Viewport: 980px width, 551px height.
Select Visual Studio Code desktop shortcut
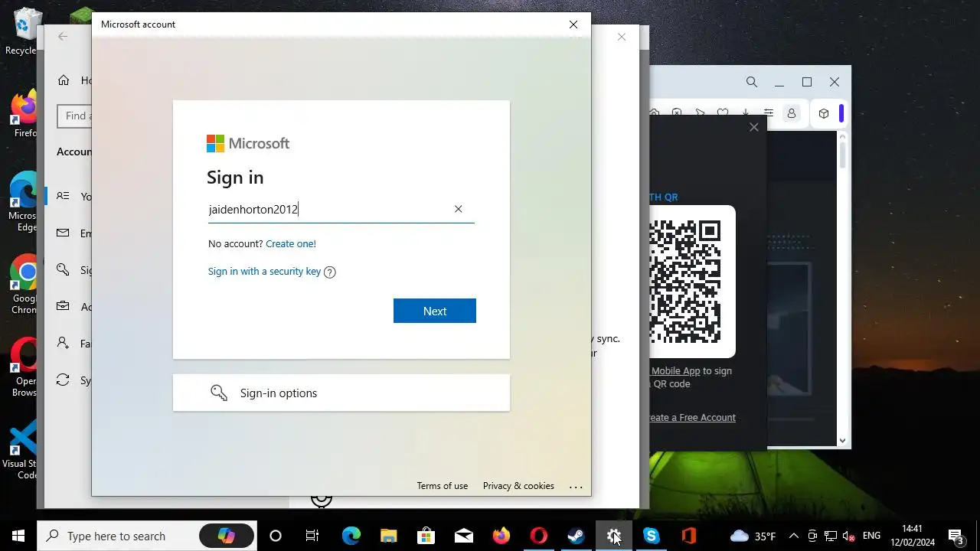pyautogui.click(x=21, y=450)
